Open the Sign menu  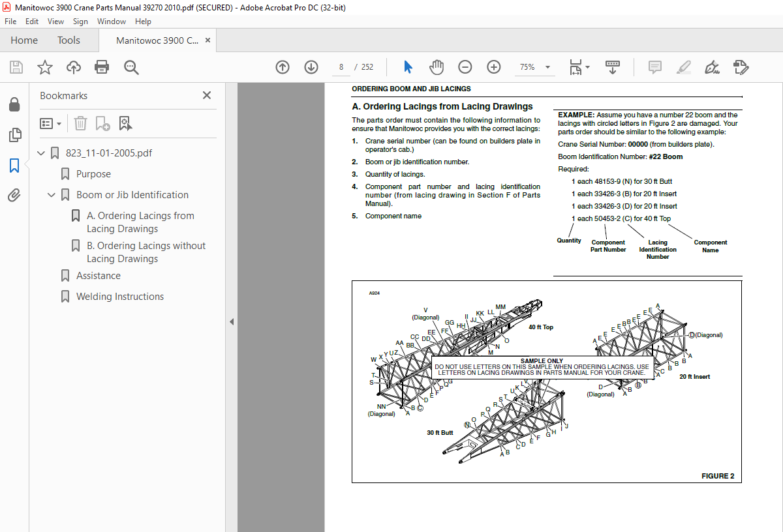80,22
